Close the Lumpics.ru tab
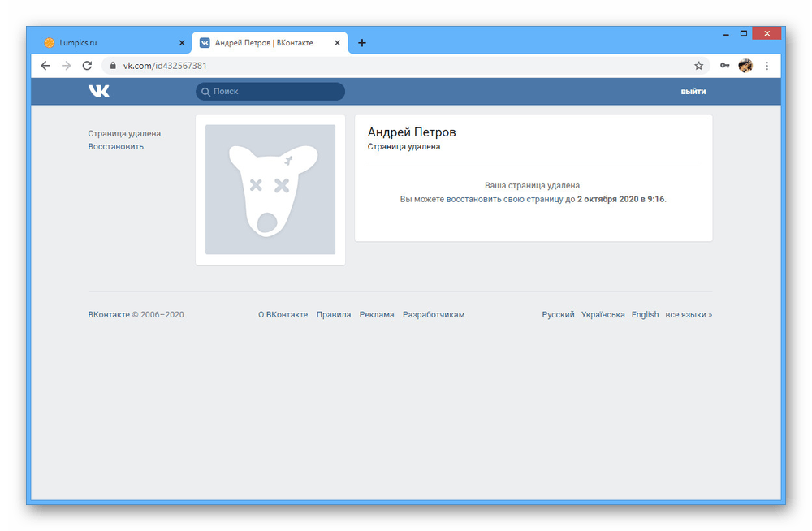The image size is (812, 531). point(182,43)
